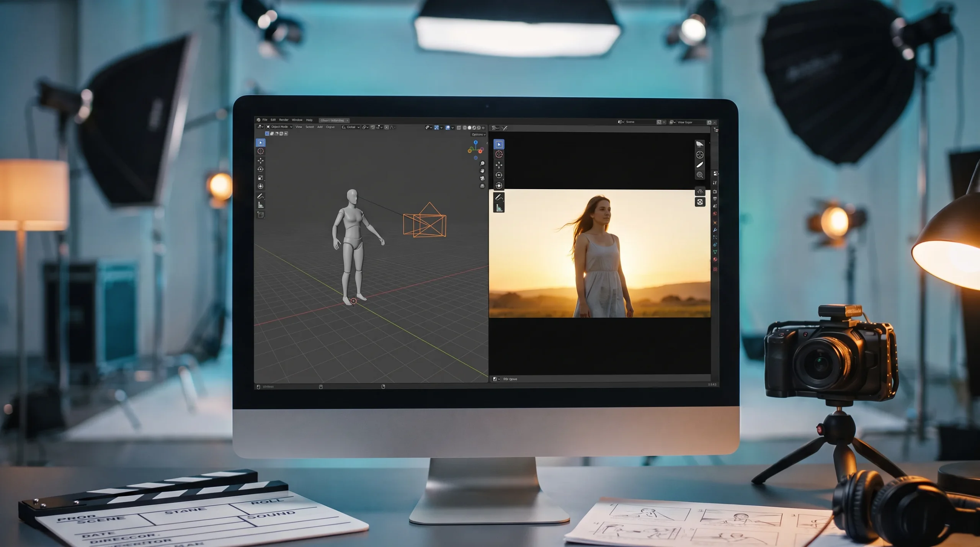Enable wireframe shading mode
Screen dimensions: 980x547
click(x=465, y=127)
